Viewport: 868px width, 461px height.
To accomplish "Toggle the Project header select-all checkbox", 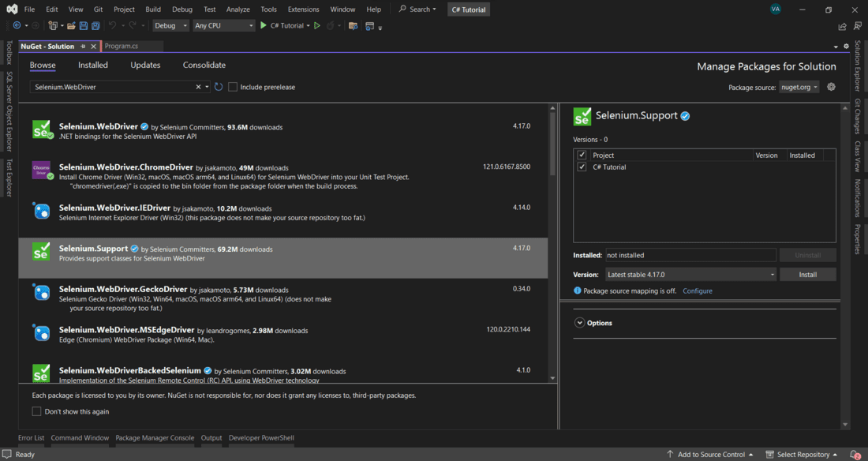I will [582, 156].
